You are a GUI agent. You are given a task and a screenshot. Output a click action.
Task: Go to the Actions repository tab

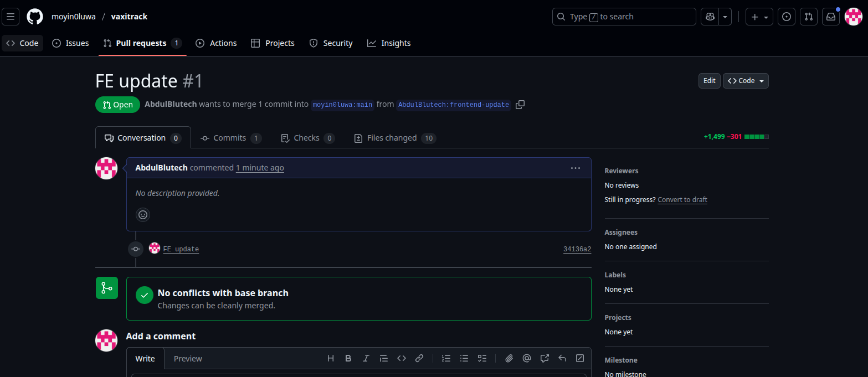coord(216,43)
